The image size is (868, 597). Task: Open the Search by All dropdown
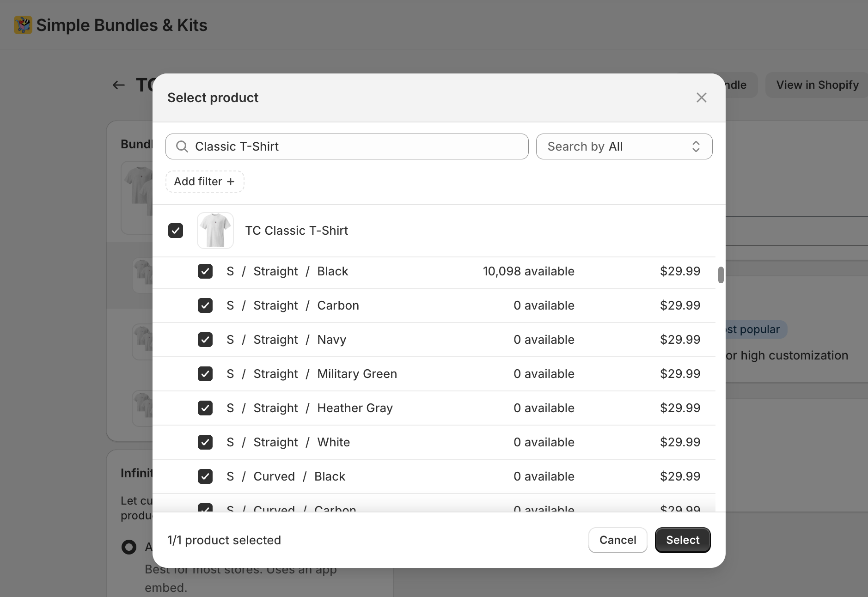[624, 146]
